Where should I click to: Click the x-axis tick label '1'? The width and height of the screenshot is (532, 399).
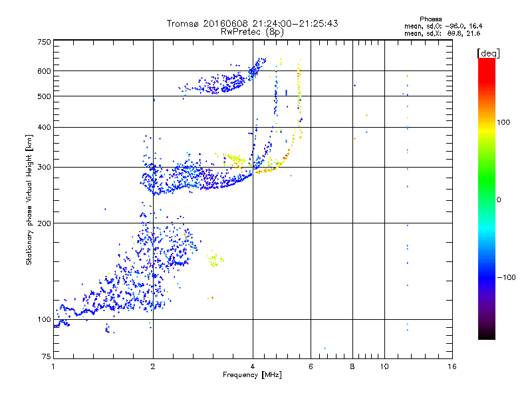point(53,366)
